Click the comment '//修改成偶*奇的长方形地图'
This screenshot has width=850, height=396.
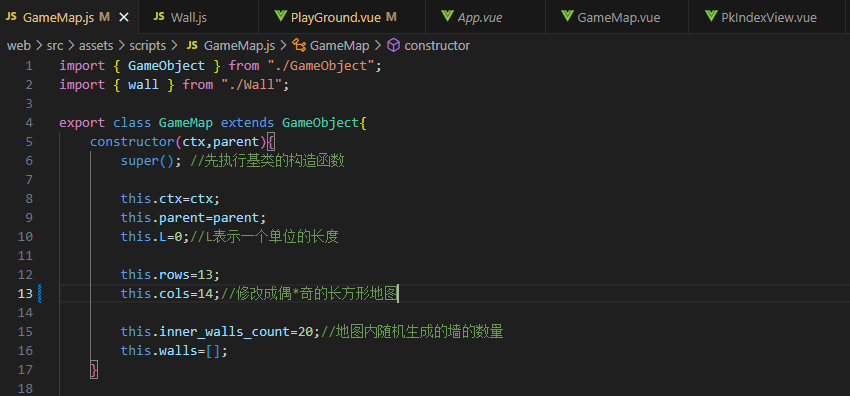tap(310, 294)
